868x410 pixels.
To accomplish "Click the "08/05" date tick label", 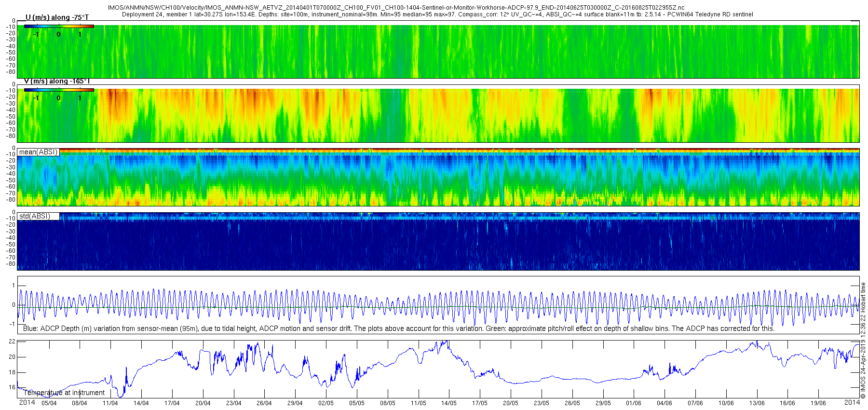I will (388, 403).
